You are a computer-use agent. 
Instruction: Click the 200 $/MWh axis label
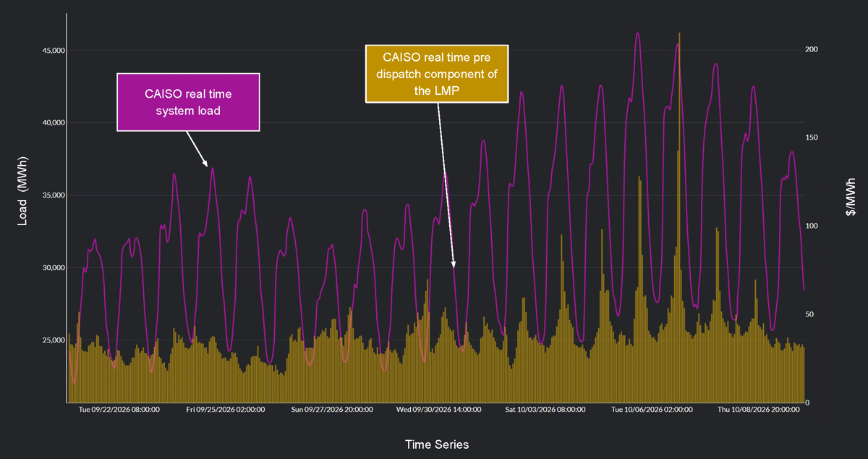click(812, 49)
